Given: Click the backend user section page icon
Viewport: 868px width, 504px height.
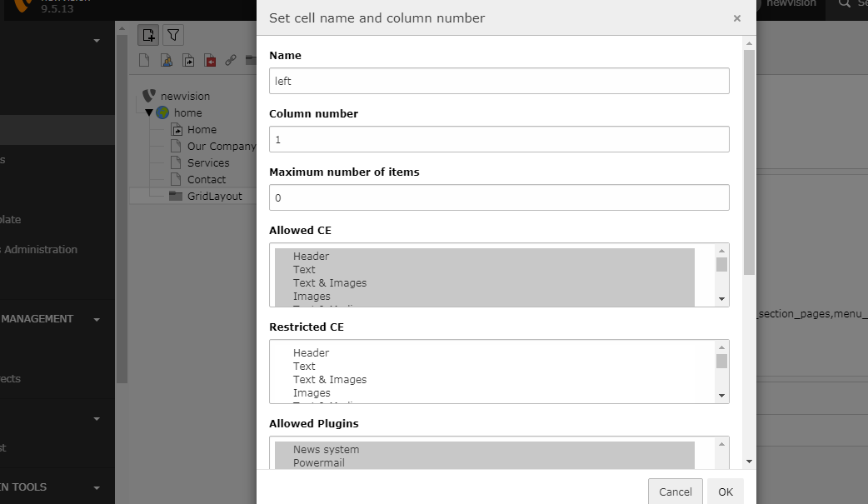Looking at the screenshot, I should point(167,60).
